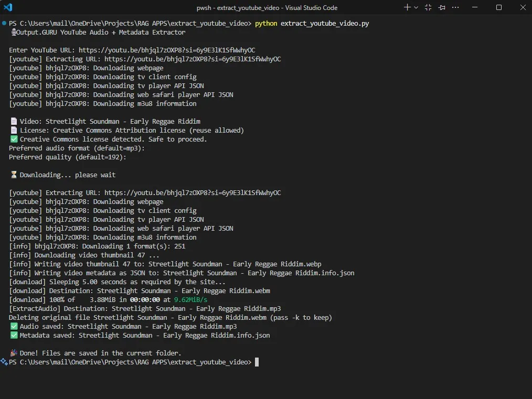Click the window title text in title bar
Screen dimensions: 532x399
(266, 8)
